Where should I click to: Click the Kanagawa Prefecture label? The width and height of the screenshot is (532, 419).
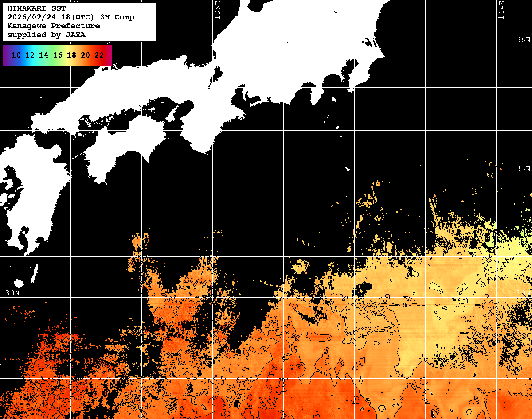pos(53,26)
